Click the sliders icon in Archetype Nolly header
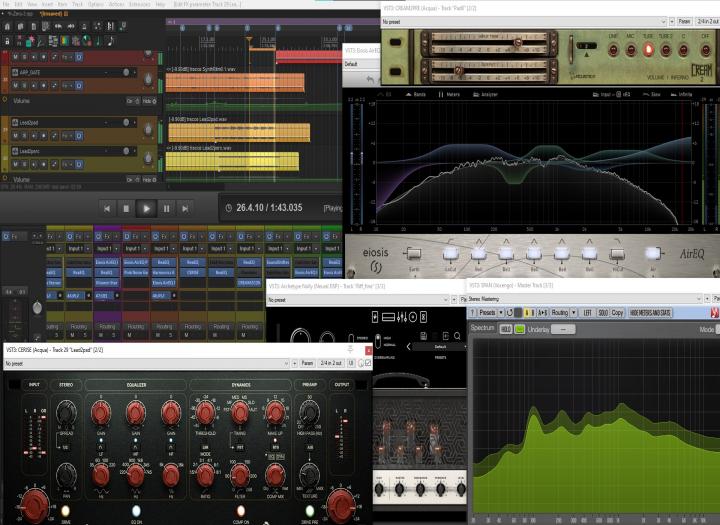Screen dimensions: 720x525 402,316
